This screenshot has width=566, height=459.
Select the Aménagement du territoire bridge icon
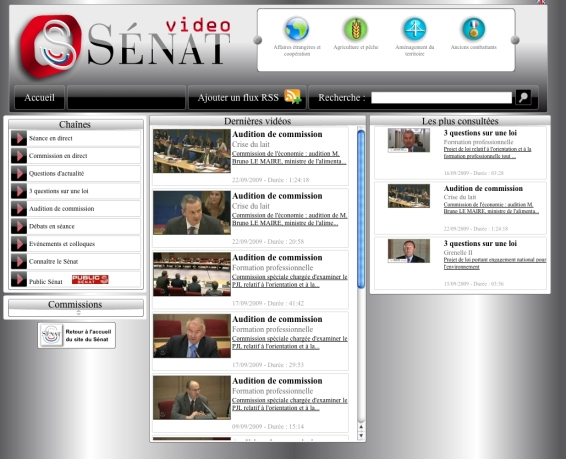click(414, 29)
